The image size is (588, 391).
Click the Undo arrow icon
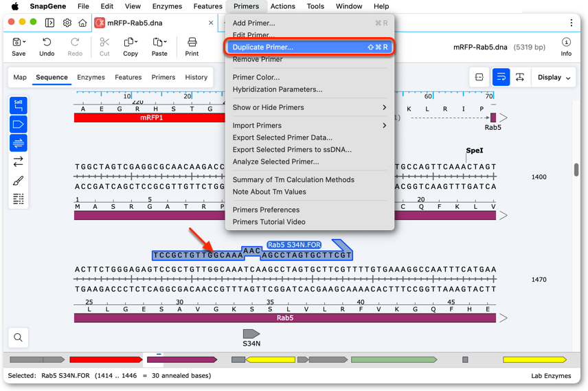(47, 42)
